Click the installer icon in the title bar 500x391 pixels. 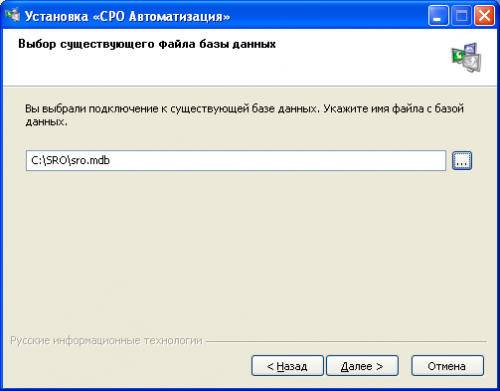click(12, 15)
